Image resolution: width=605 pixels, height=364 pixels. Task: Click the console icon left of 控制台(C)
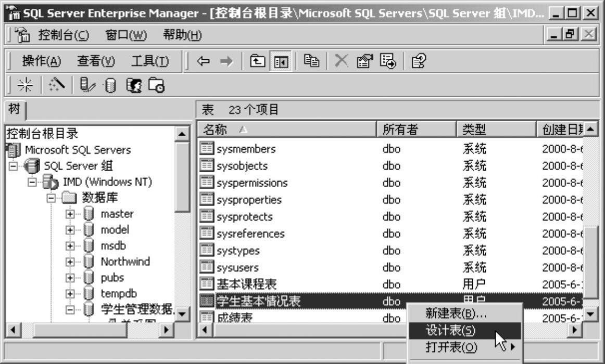(x=22, y=35)
